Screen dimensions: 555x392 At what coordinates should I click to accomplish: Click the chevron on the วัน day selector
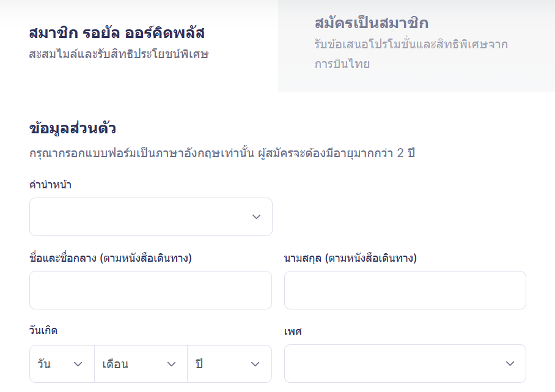click(x=78, y=364)
